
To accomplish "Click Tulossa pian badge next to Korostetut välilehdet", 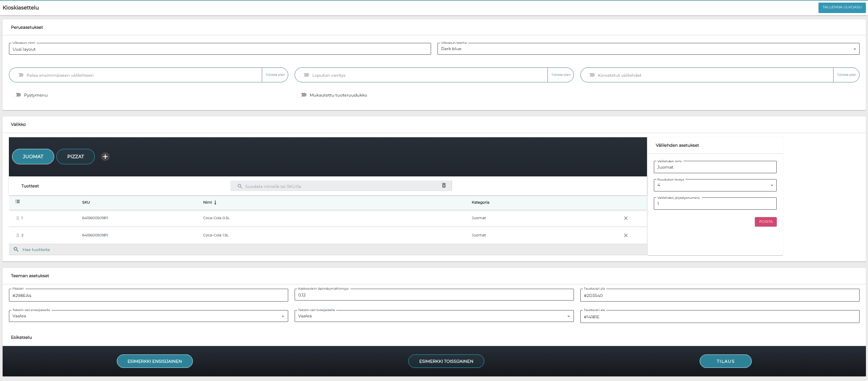I will (847, 75).
